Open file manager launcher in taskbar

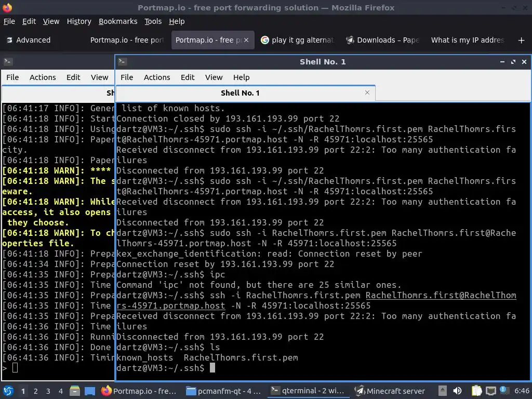pyautogui.click(x=75, y=391)
